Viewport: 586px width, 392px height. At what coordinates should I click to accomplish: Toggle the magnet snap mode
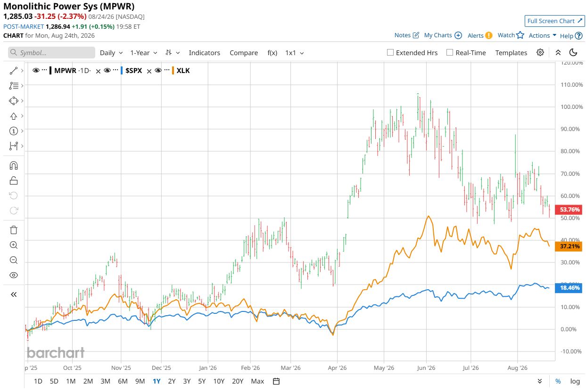tap(13, 165)
